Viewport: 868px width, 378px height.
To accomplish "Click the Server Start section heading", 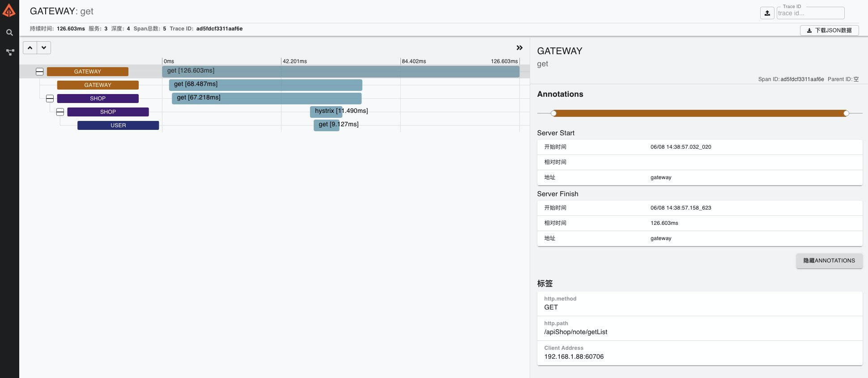I will coord(556,133).
